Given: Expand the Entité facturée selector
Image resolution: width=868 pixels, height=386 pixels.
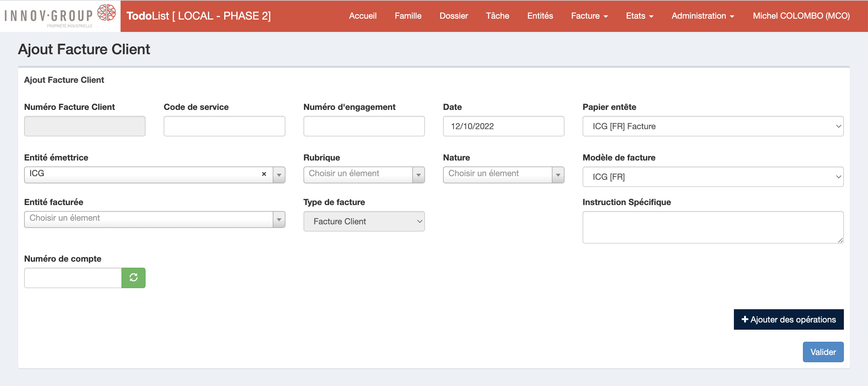Looking at the screenshot, I should click(155, 219).
